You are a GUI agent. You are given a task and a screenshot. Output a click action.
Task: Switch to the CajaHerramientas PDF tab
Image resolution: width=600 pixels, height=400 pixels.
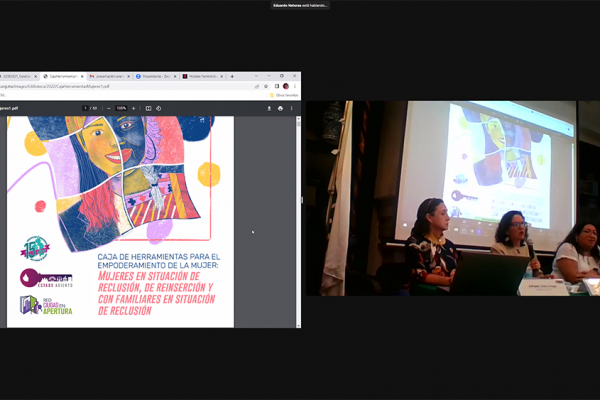(62, 77)
